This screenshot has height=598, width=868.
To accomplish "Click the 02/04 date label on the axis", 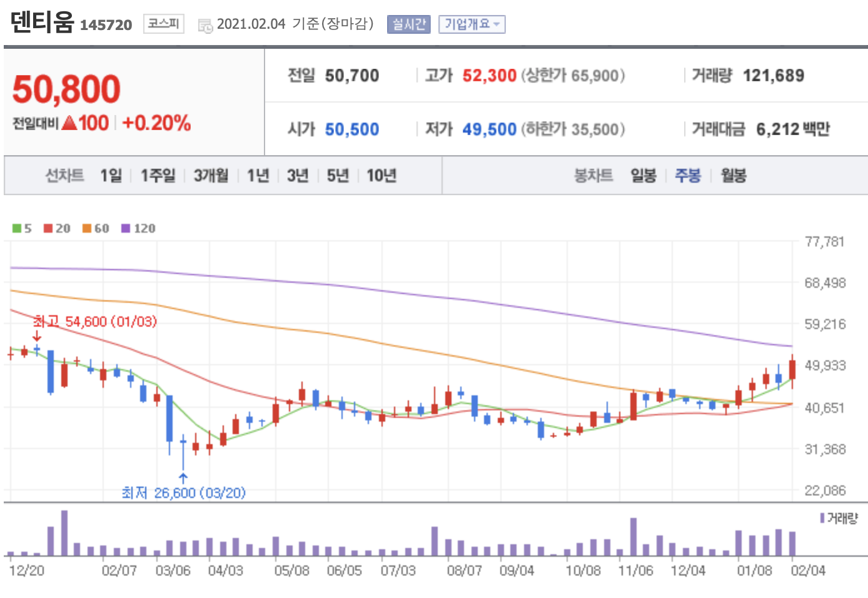I will (x=808, y=570).
